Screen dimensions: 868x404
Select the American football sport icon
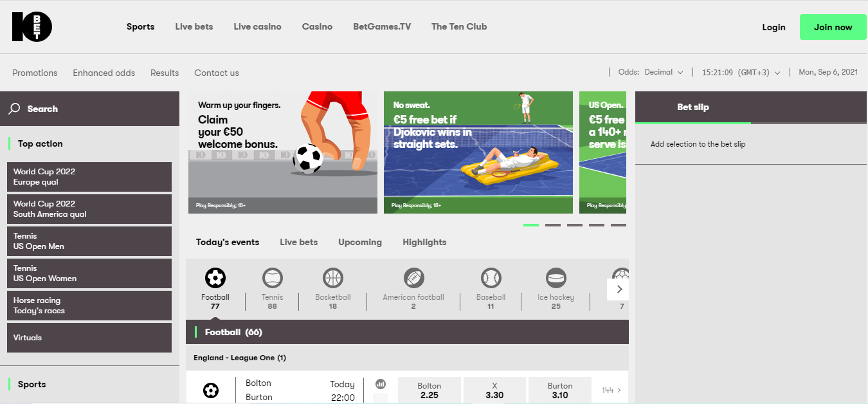tap(413, 278)
